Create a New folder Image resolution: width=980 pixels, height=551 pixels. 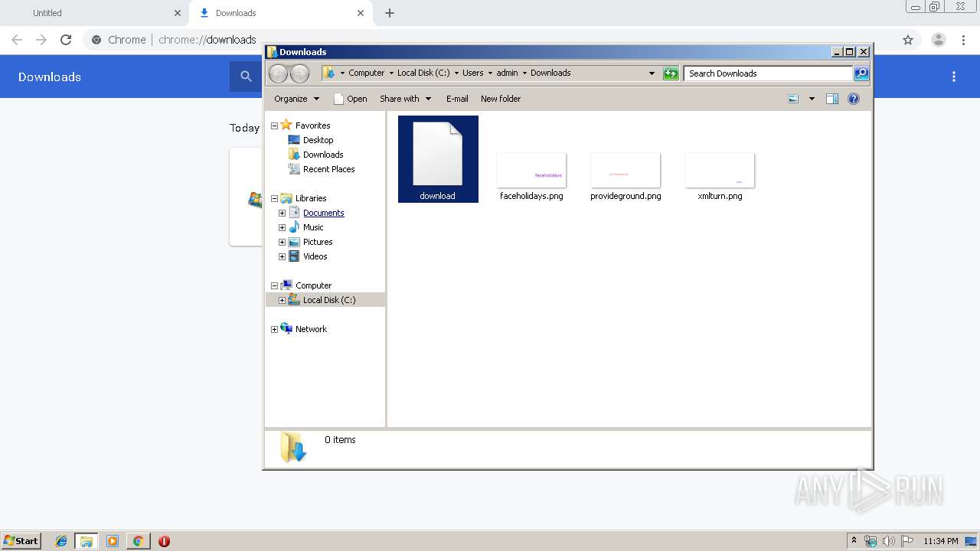click(501, 99)
